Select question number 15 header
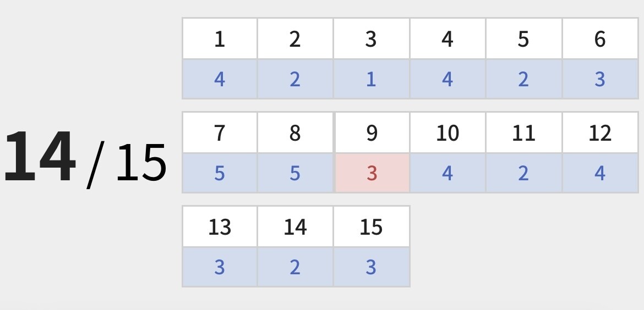This screenshot has height=310, width=644. coord(372,226)
